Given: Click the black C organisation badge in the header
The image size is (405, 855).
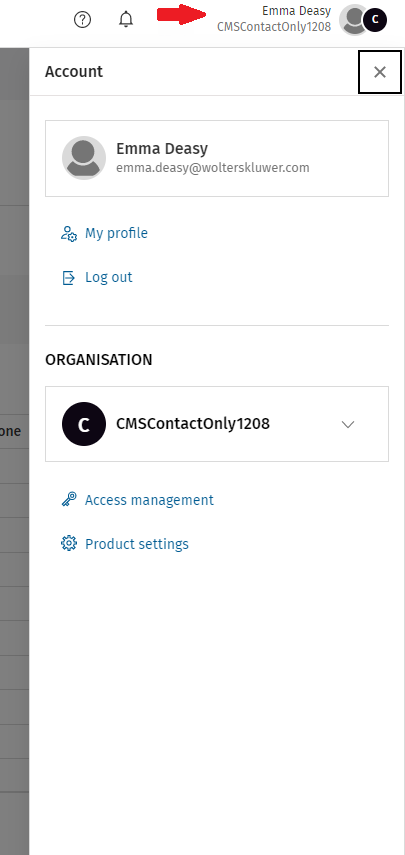Looking at the screenshot, I should pyautogui.click(x=375, y=20).
